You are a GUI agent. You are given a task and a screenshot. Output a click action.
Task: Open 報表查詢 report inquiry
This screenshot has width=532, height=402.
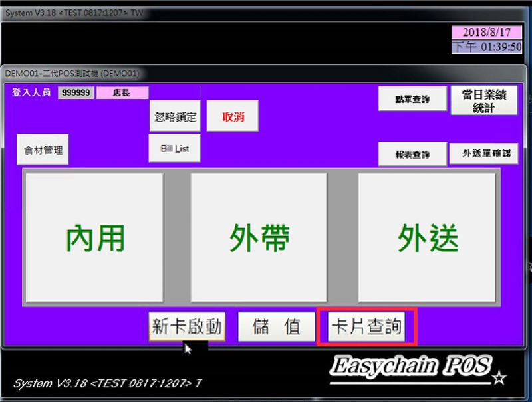(412, 154)
